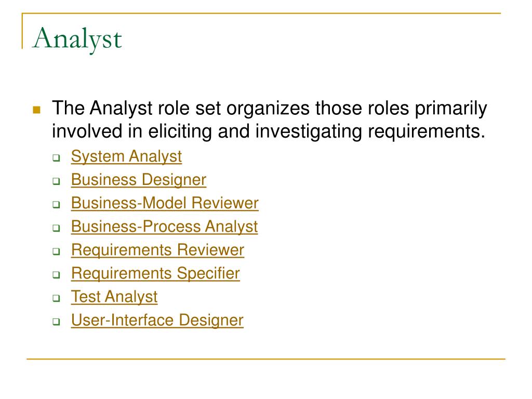Click the bullet icon next to Requirements Specifier
532x399 pixels.
pyautogui.click(x=56, y=275)
